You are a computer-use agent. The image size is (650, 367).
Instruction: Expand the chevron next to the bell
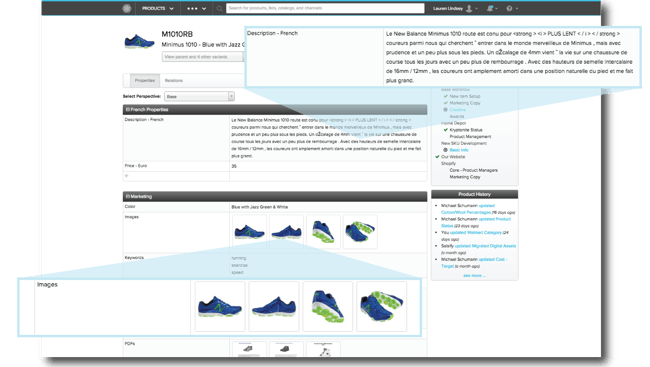tap(496, 8)
